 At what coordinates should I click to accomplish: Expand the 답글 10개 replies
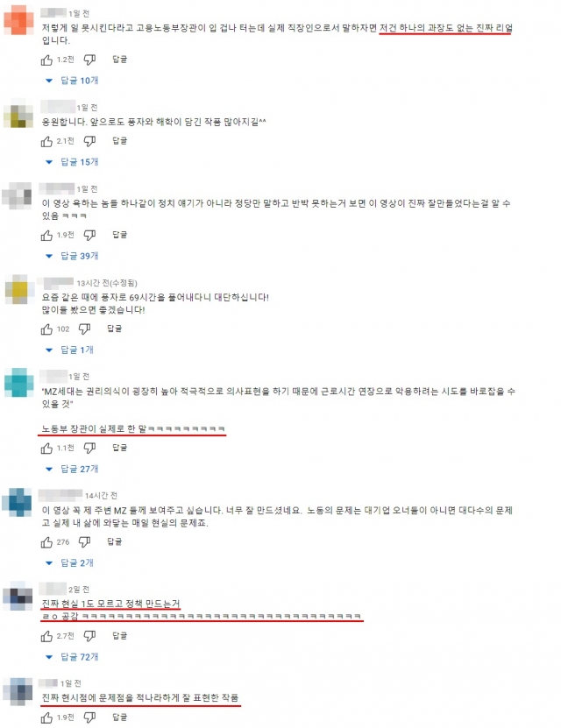pos(72,81)
